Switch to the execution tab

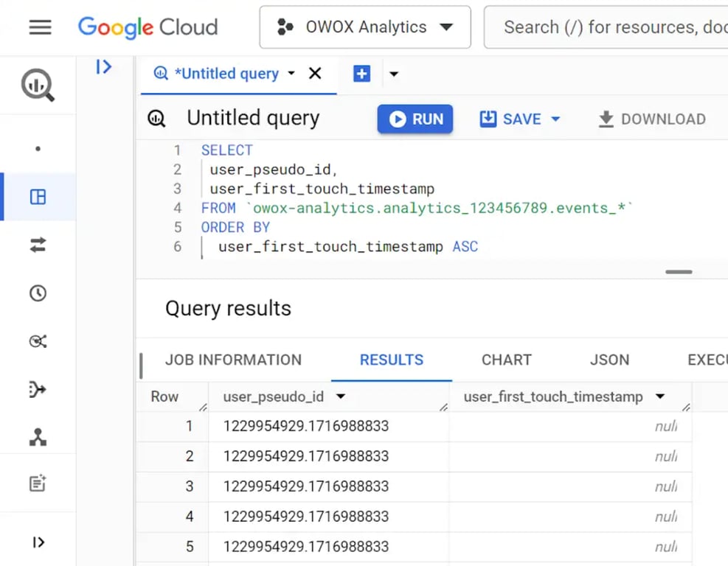coord(707,360)
